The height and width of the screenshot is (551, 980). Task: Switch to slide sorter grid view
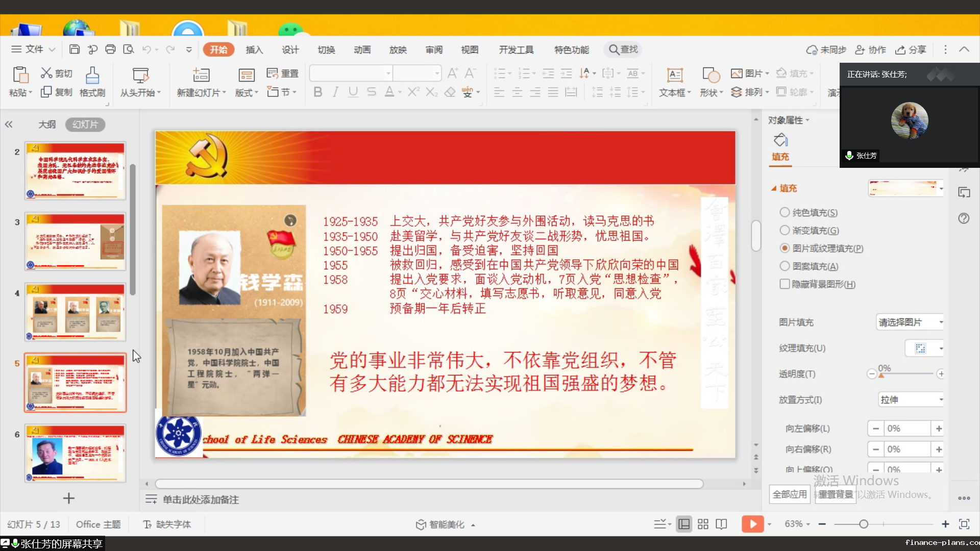click(x=703, y=524)
